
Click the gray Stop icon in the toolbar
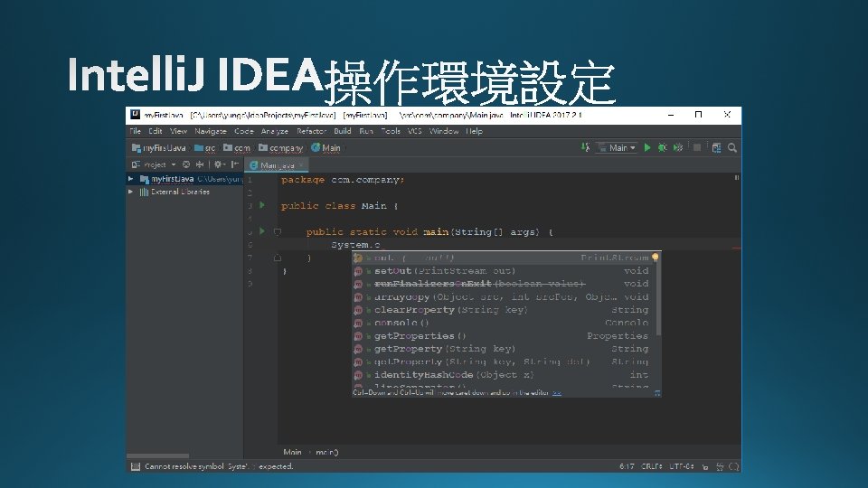pyautogui.click(x=697, y=147)
